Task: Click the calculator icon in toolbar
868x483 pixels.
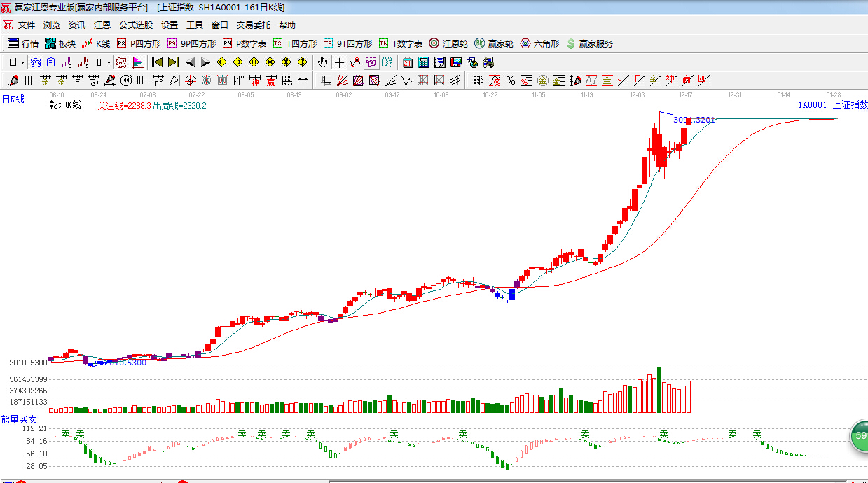Action: pos(423,62)
